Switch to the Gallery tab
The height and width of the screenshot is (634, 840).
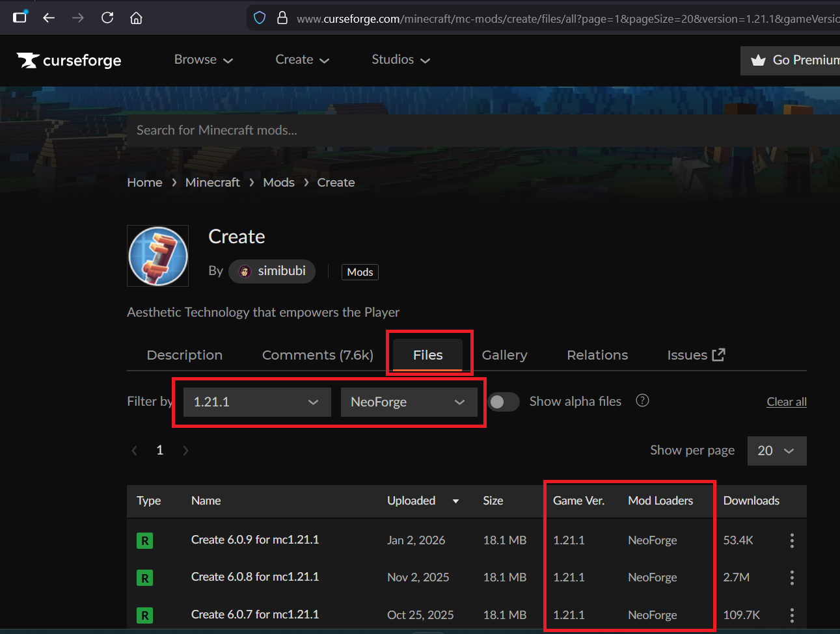[x=504, y=354]
